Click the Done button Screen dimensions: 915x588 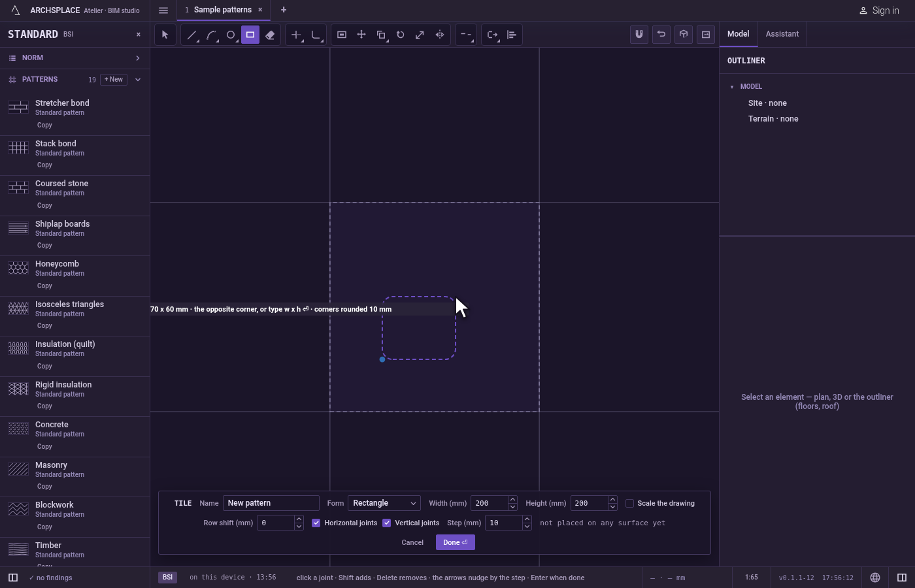456,542
